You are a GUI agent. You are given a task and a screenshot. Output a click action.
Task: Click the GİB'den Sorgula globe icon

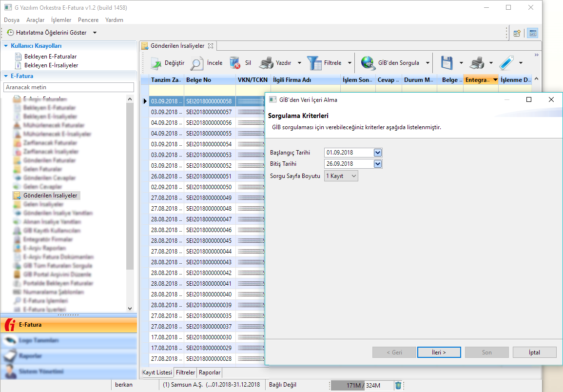tap(368, 63)
